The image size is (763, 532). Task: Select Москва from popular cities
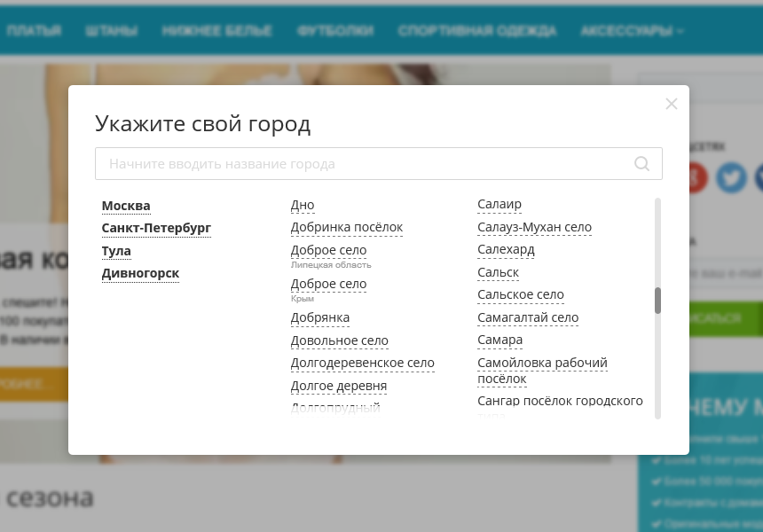[126, 206]
